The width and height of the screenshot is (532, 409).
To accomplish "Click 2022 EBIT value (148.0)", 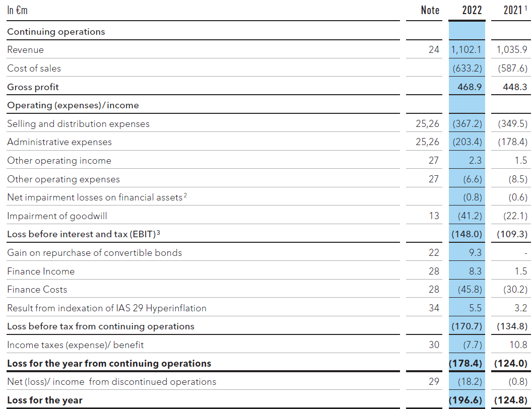I will pos(467,234).
